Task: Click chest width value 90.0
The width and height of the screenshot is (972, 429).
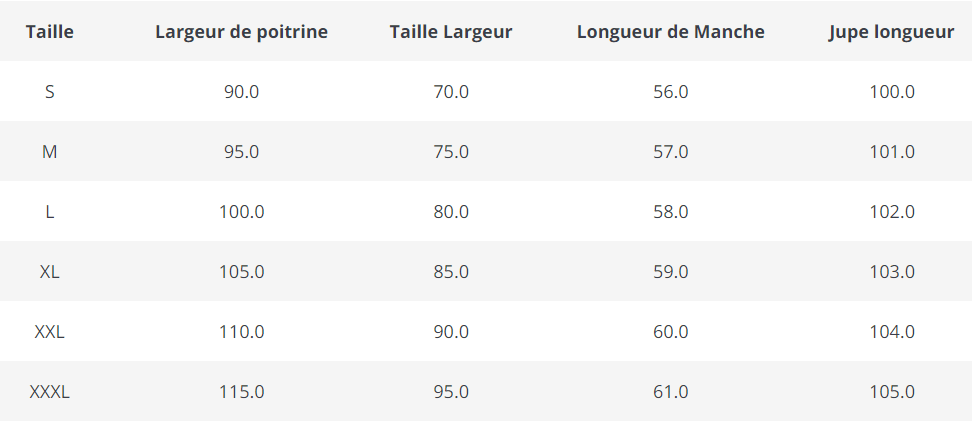Action: click(241, 92)
